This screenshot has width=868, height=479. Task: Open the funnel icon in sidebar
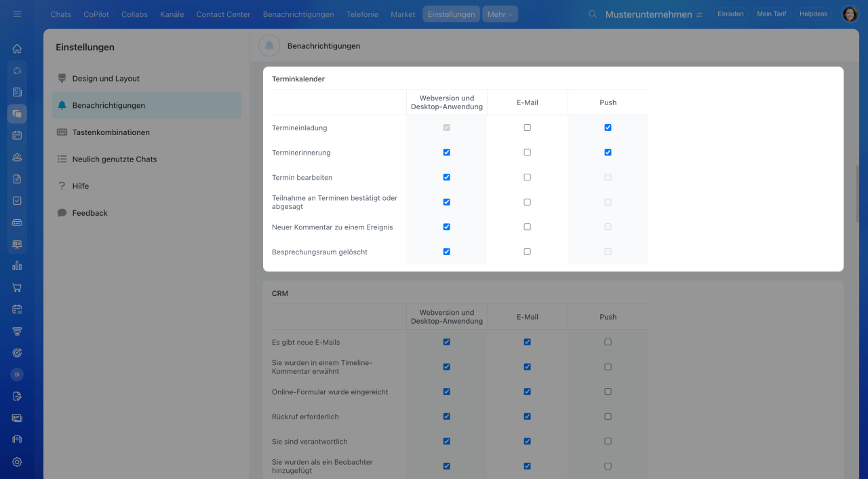[x=17, y=331]
